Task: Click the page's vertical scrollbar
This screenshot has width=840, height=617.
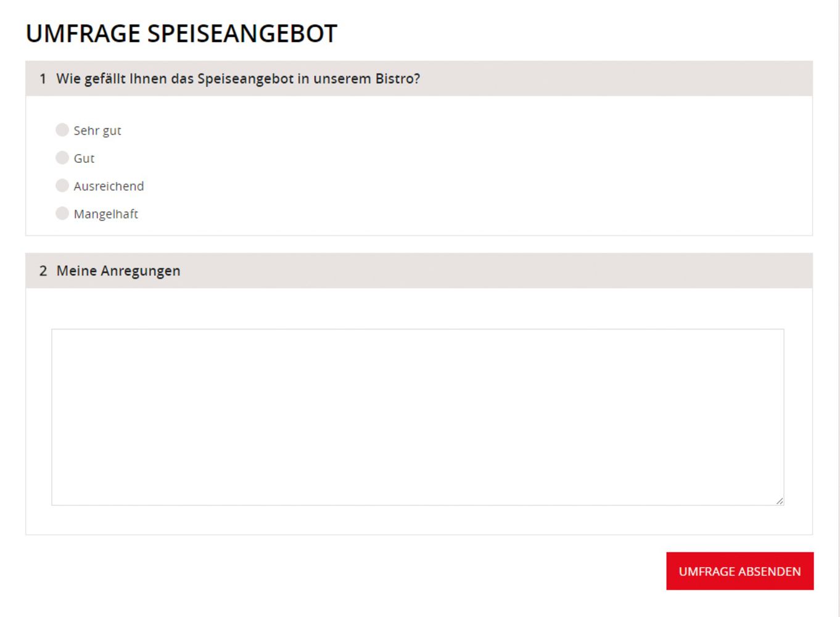Action: (x=836, y=308)
